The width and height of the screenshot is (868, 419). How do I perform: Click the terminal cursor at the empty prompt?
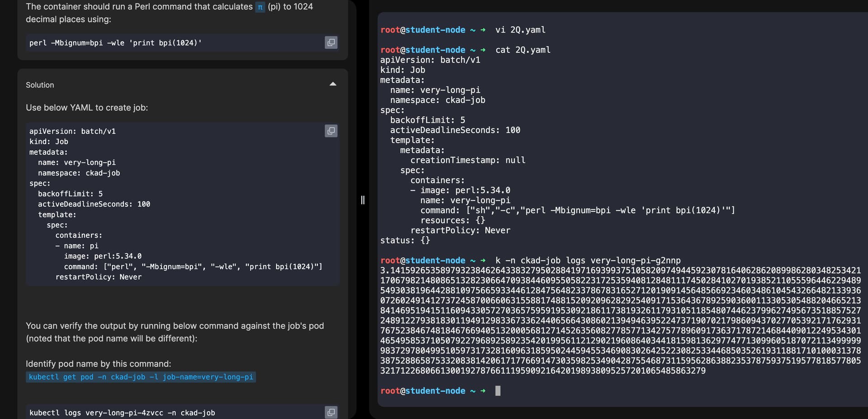pyautogui.click(x=498, y=391)
